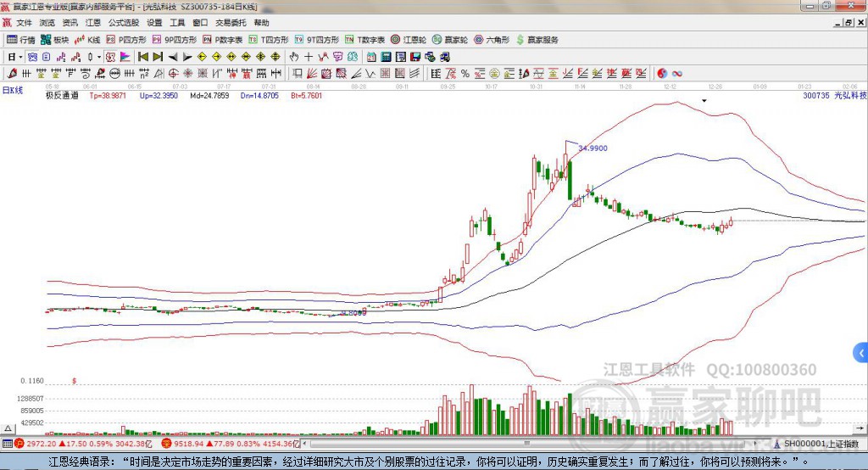Select the crosshair cursor tool

pyautogui.click(x=309, y=57)
